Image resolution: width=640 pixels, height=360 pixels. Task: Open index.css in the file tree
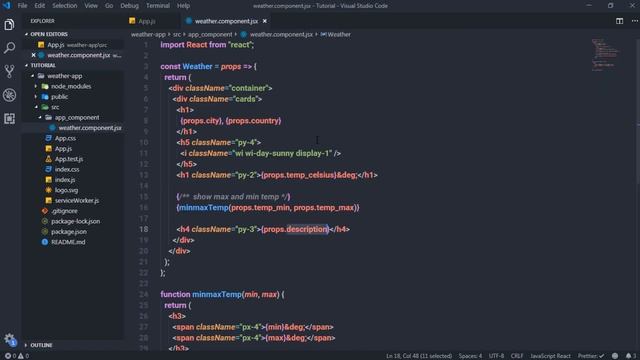point(73,169)
